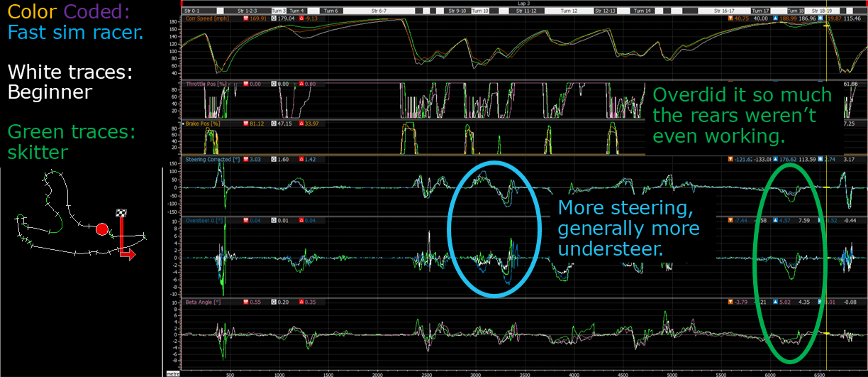868x377 pixels.
Task: Select the Beta Angle channel label
Action: click(204, 302)
